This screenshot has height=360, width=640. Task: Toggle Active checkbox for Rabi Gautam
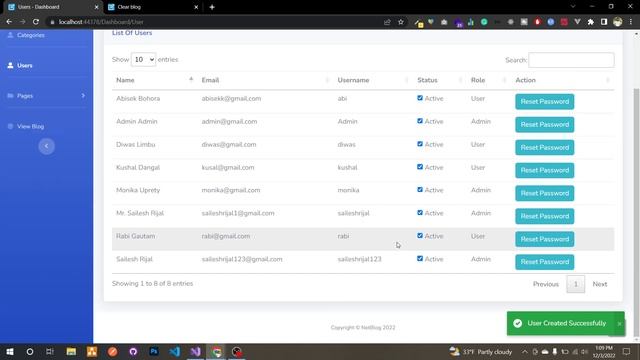coord(420,236)
